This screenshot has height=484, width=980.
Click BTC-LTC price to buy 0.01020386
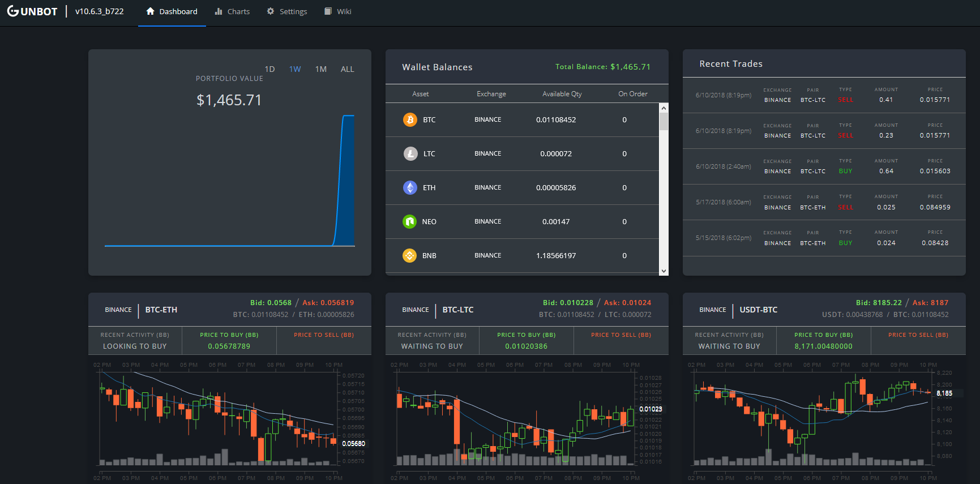coord(527,346)
